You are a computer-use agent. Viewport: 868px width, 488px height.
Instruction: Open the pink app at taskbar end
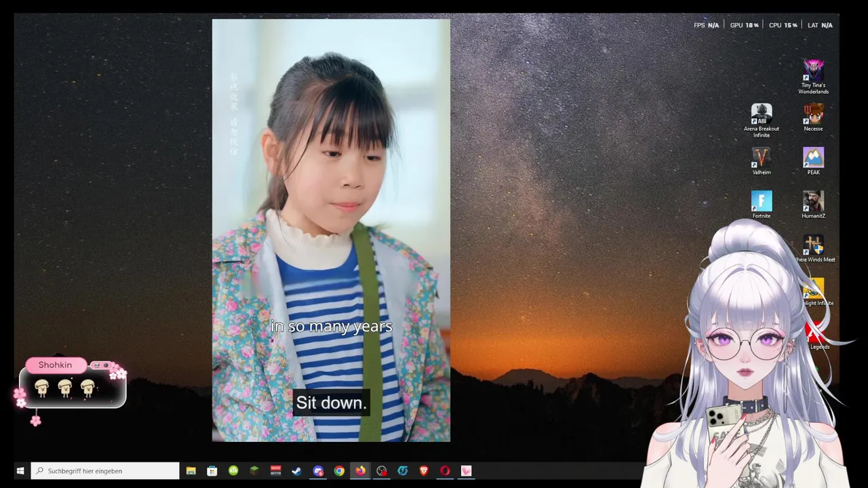pyautogui.click(x=466, y=470)
